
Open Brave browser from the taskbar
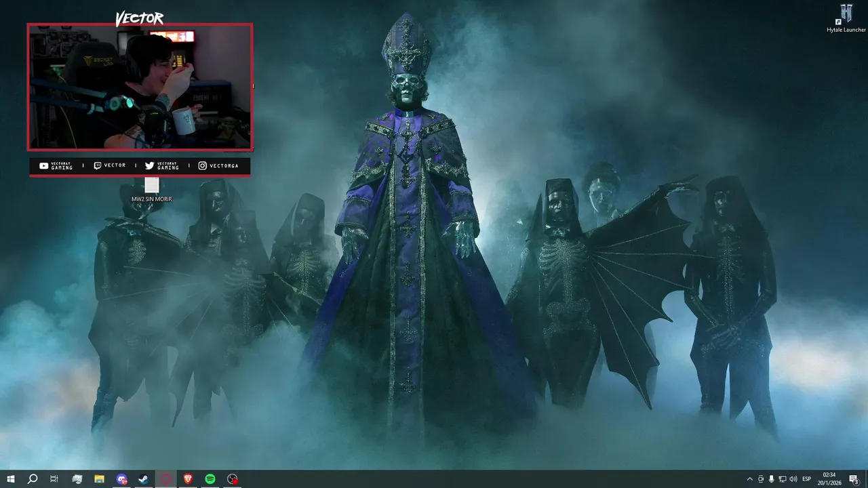click(188, 479)
